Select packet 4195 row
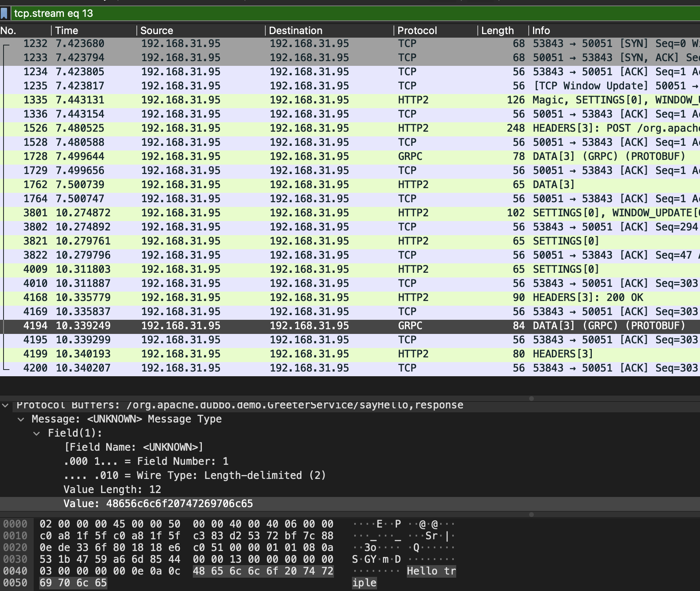 (350, 340)
